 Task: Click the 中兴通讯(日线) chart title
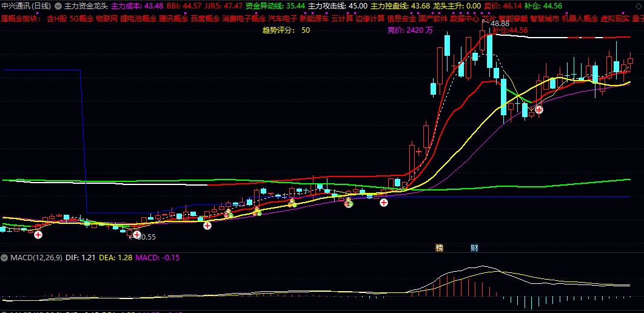26,6
